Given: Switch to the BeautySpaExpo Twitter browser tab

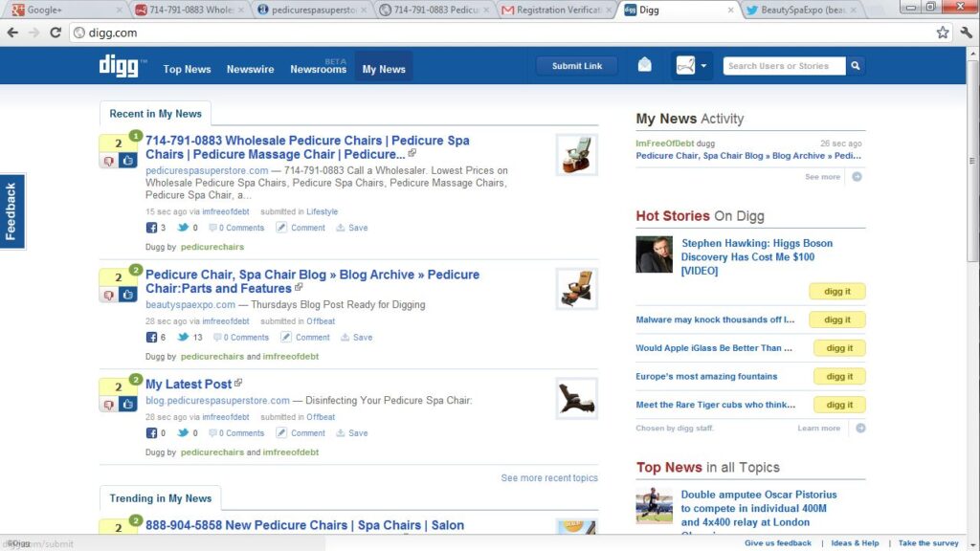Looking at the screenshot, I should click(x=803, y=10).
